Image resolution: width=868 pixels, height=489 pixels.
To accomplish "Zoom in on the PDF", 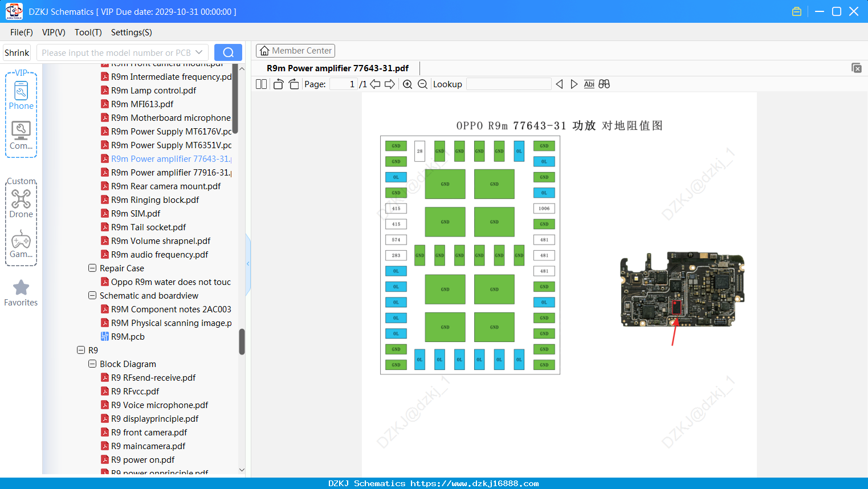I will click(407, 84).
